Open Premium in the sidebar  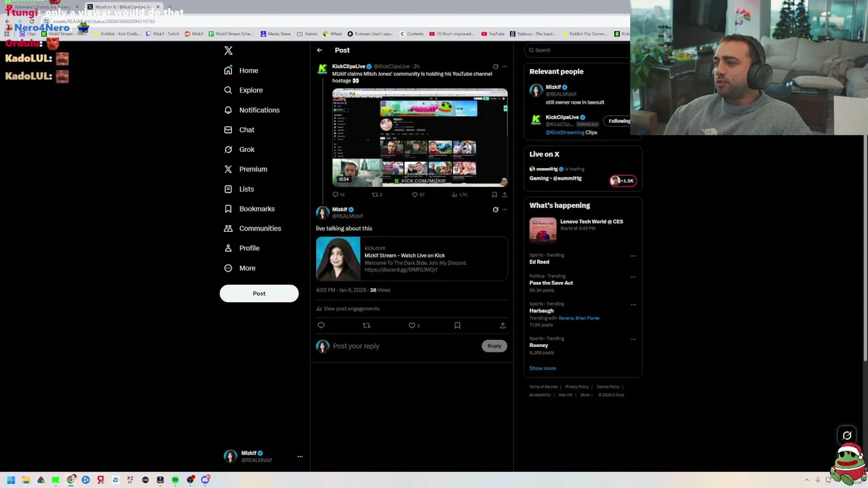pos(245,169)
